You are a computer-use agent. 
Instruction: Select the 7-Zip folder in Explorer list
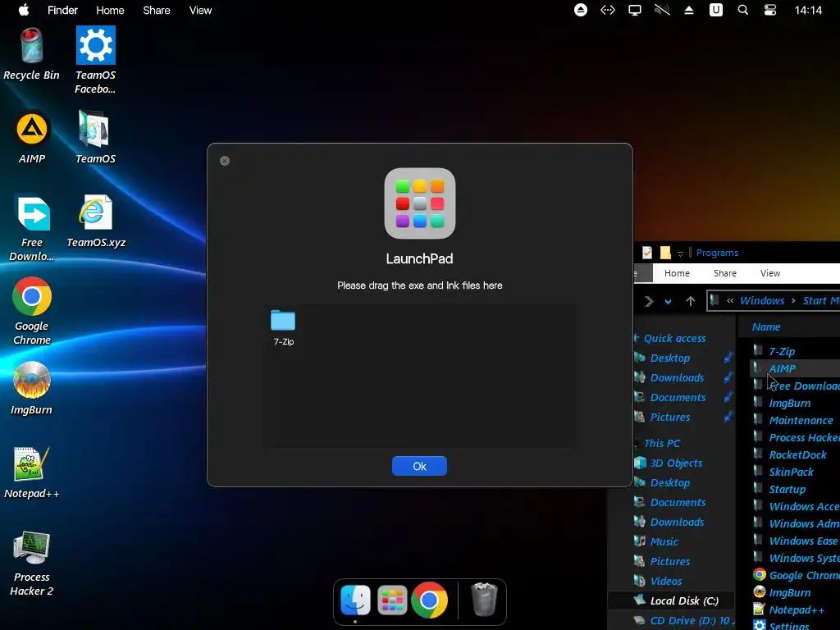[x=782, y=351]
